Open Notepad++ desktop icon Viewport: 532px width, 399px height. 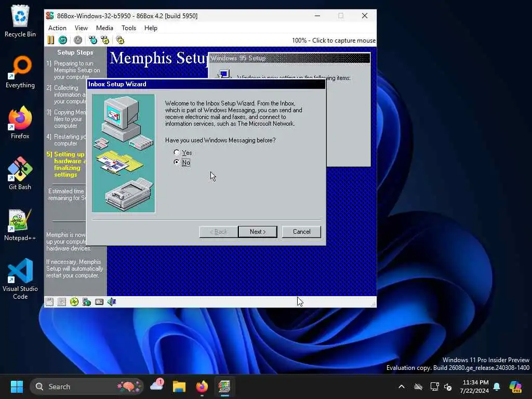click(20, 224)
